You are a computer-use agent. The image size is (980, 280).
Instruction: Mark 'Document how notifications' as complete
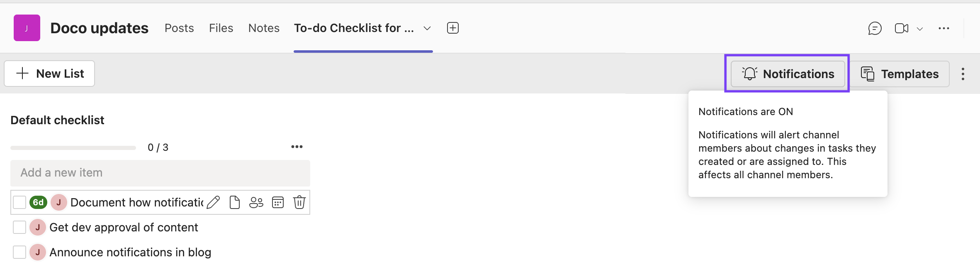19,202
